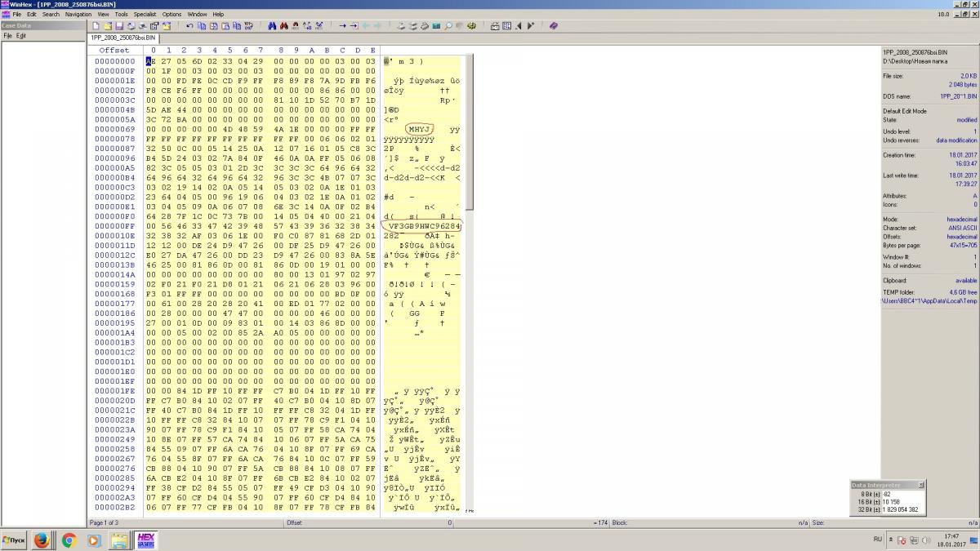Open the File menu
The image size is (980, 551).
pyautogui.click(x=16, y=14)
